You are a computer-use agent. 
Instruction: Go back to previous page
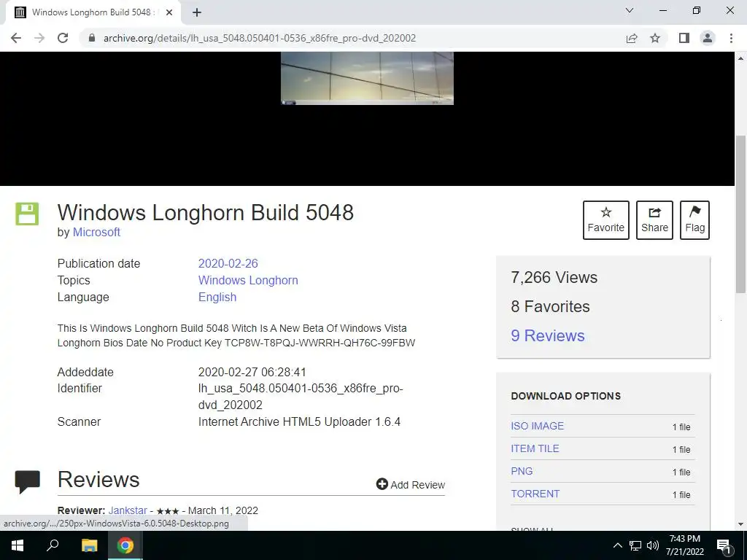click(x=16, y=38)
